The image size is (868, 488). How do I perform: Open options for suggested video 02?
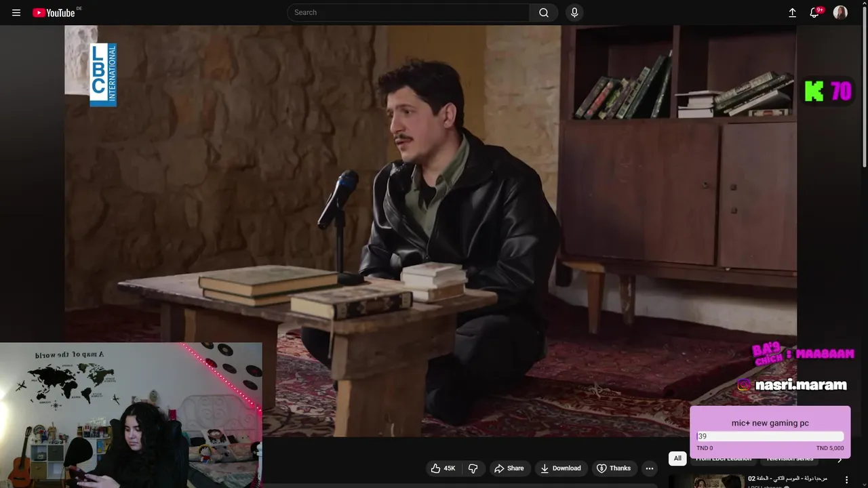(x=846, y=480)
